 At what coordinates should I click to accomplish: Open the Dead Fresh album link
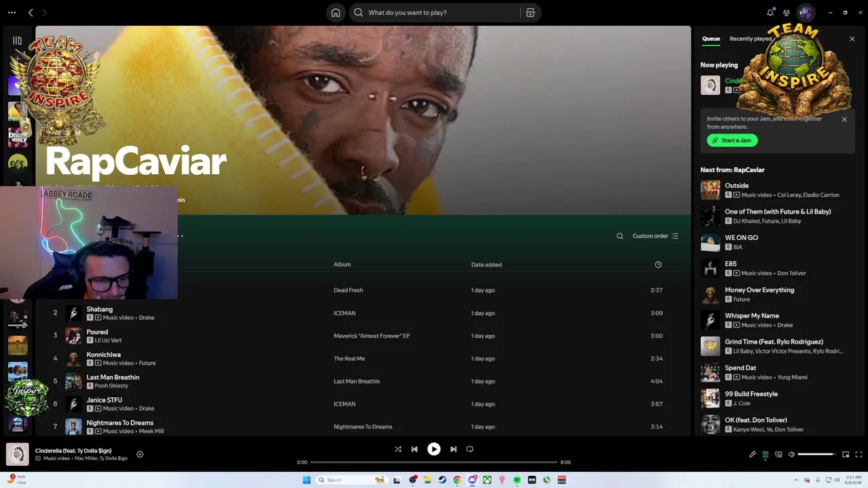[x=349, y=290]
